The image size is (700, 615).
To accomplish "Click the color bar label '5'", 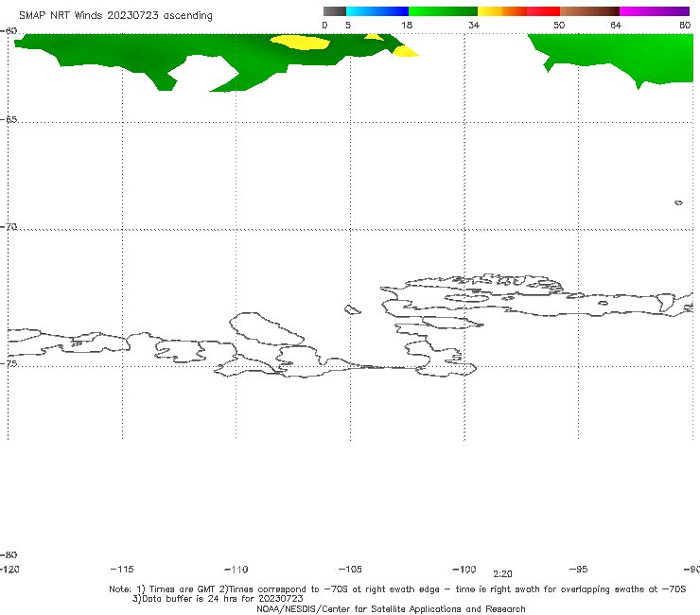I will 348,25.
